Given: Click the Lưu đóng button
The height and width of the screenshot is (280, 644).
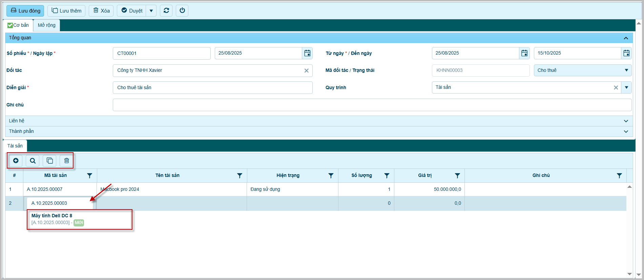Looking at the screenshot, I should click(25, 11).
